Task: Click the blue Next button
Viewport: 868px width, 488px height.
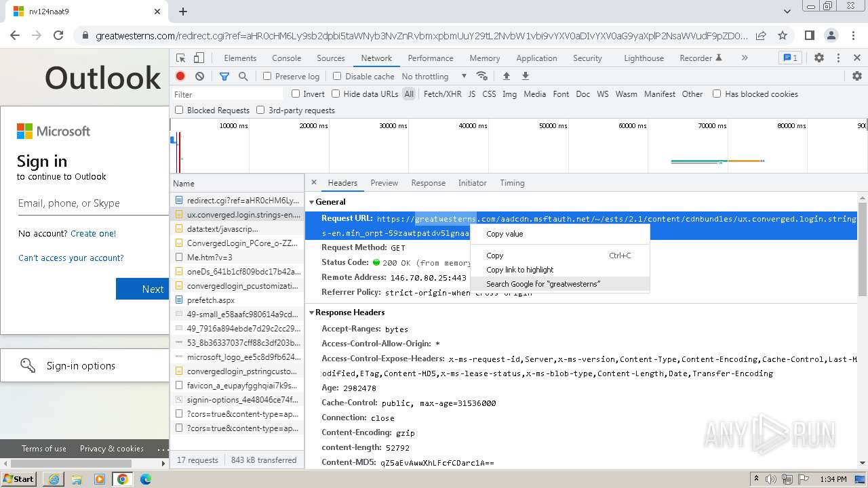Action: pyautogui.click(x=142, y=289)
